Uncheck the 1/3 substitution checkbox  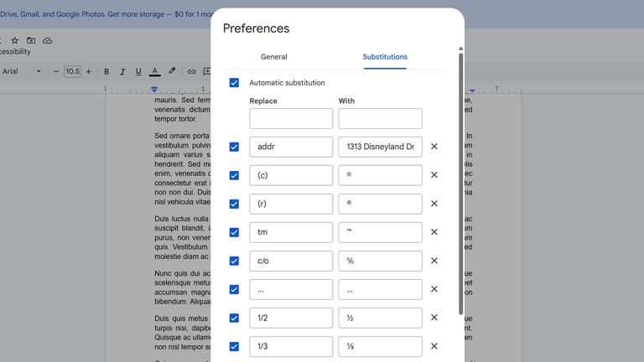point(234,346)
